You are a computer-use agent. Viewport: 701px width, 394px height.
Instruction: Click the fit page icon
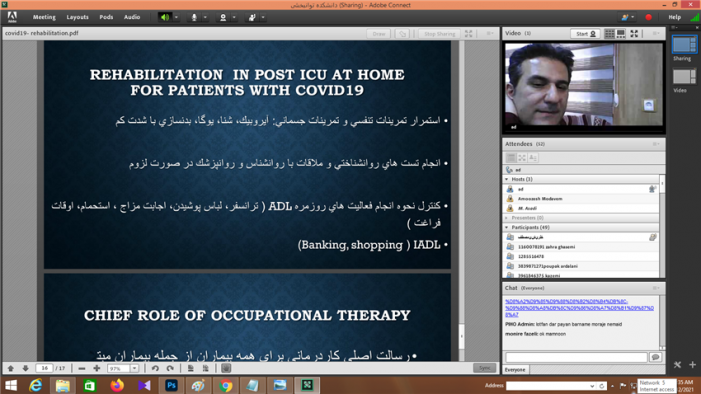click(190, 369)
